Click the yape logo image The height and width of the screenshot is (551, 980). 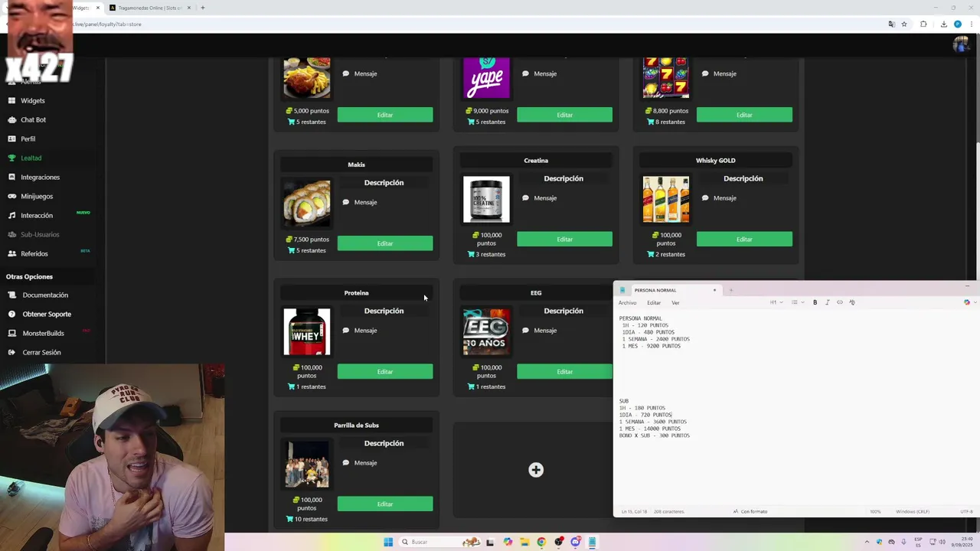pos(486,77)
